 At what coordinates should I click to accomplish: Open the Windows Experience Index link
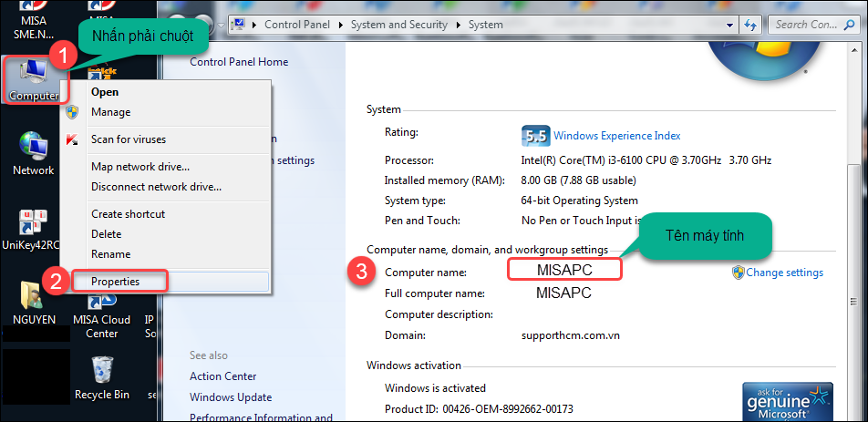[x=616, y=136]
